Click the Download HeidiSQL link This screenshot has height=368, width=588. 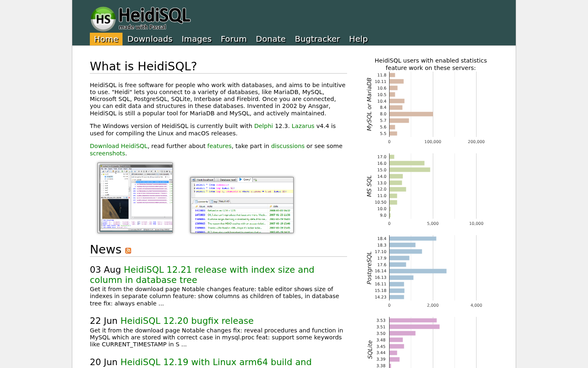tap(118, 146)
